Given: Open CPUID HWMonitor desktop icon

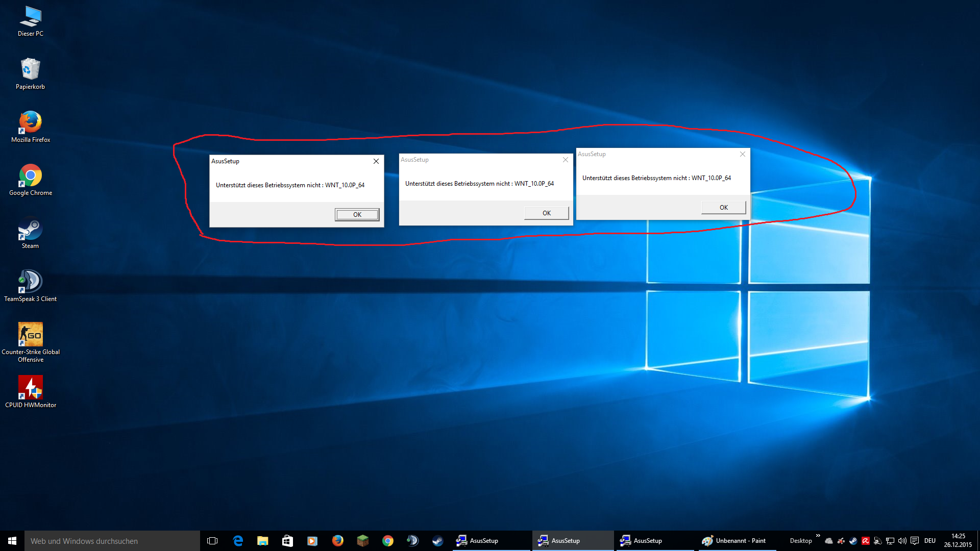Looking at the screenshot, I should point(30,388).
